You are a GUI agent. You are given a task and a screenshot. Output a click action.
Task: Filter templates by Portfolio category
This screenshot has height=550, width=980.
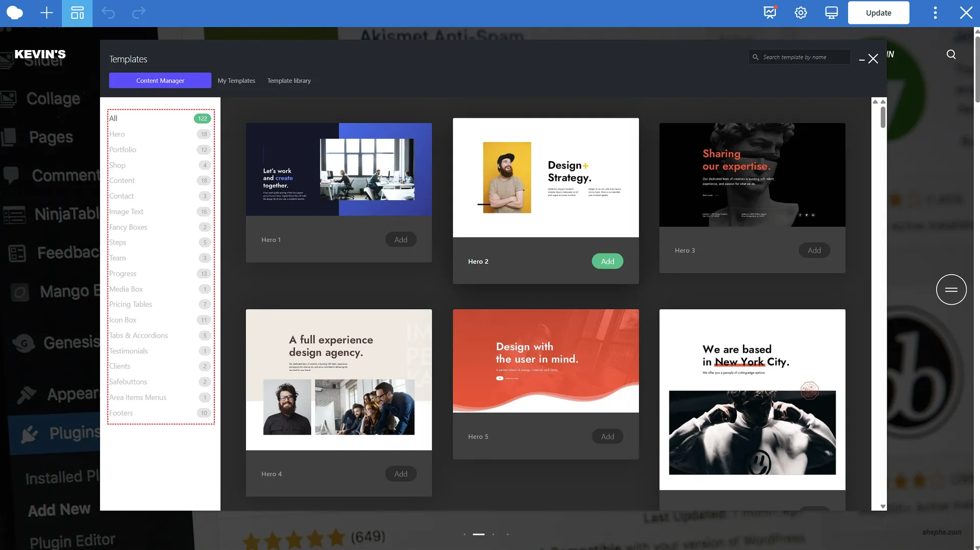(x=123, y=150)
